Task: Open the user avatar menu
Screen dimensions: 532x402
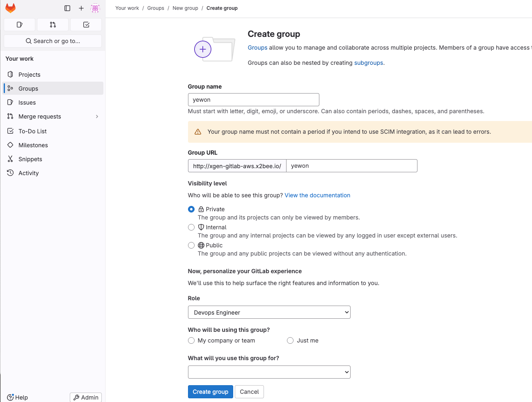Action: 95,8
